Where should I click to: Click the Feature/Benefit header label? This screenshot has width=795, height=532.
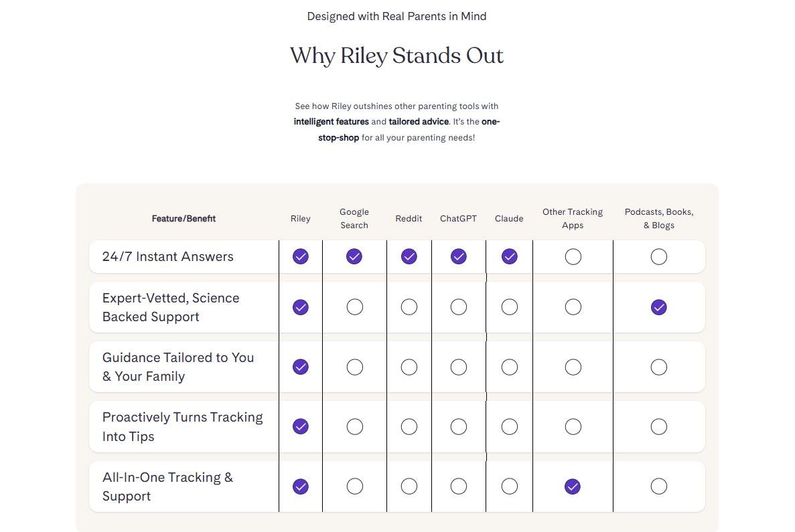[x=184, y=219]
